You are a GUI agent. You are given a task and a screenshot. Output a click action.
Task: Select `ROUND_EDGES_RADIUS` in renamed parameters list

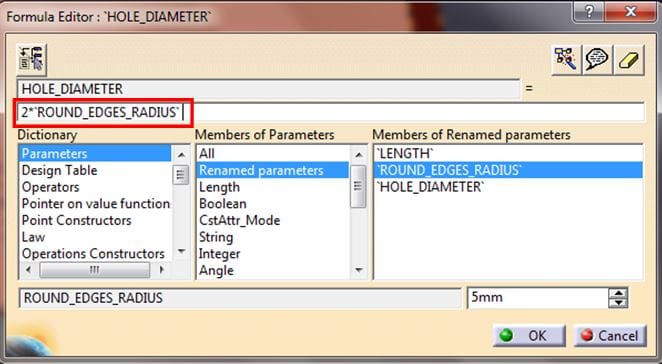[508, 170]
